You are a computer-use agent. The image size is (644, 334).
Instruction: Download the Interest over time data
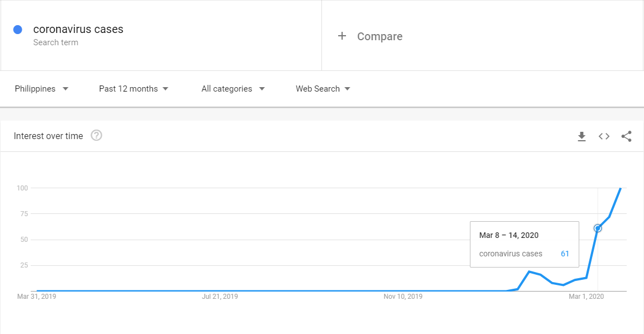581,136
